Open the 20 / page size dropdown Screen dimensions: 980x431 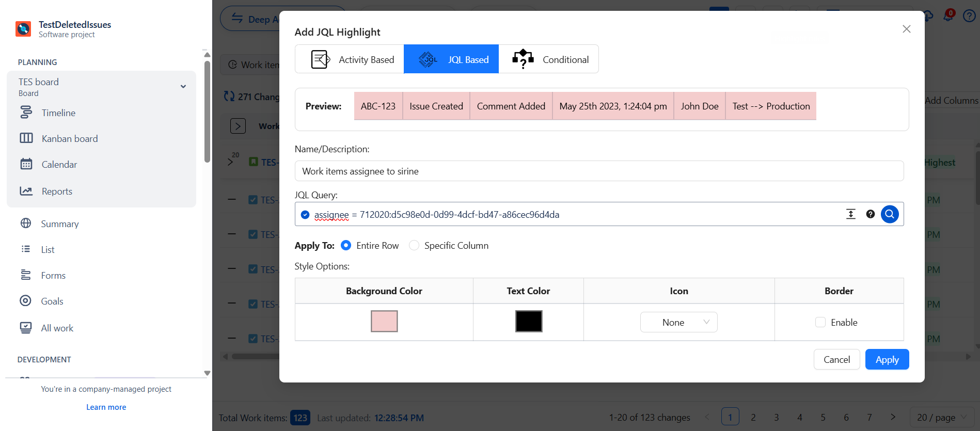[942, 418]
